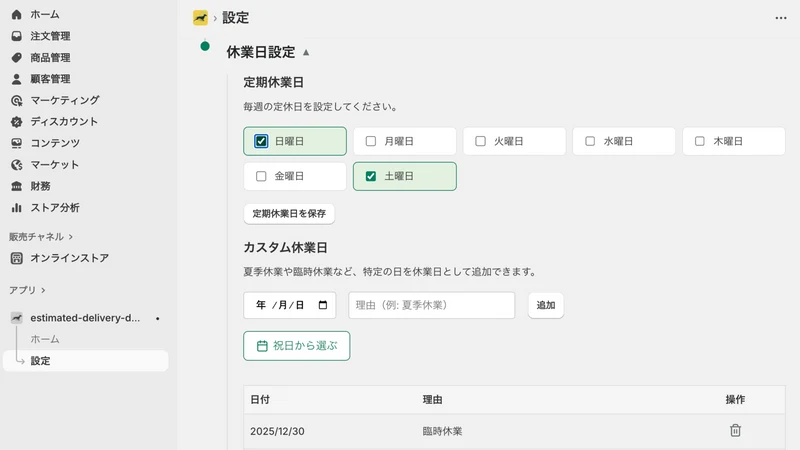
Task: Click the 2025/12/30 date cell
Action: (277, 431)
